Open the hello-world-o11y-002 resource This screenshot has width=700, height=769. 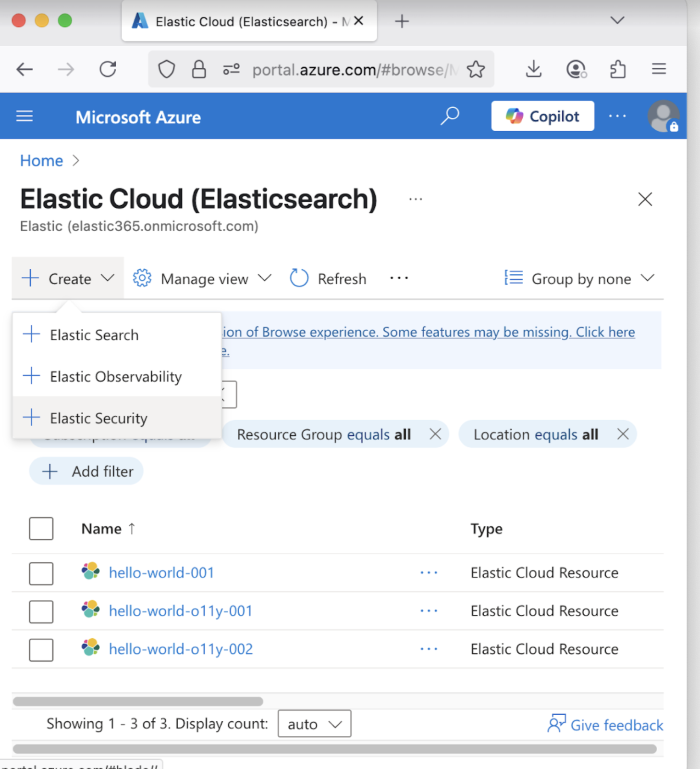[x=181, y=649]
